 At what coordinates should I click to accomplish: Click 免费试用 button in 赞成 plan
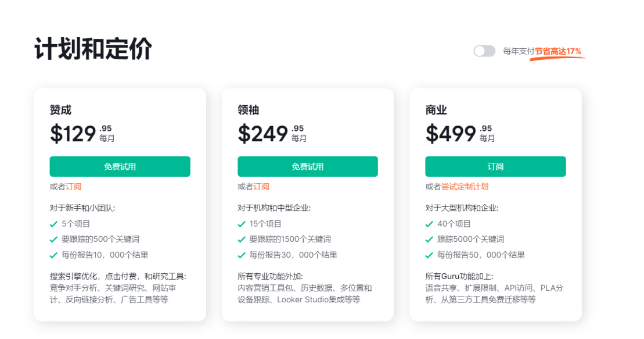pyautogui.click(x=120, y=166)
